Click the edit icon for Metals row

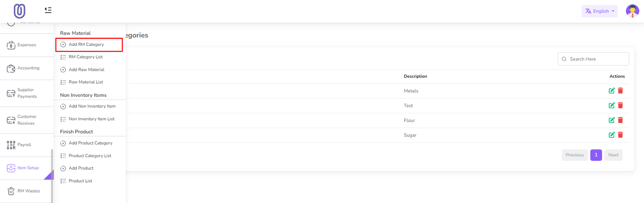(x=611, y=91)
